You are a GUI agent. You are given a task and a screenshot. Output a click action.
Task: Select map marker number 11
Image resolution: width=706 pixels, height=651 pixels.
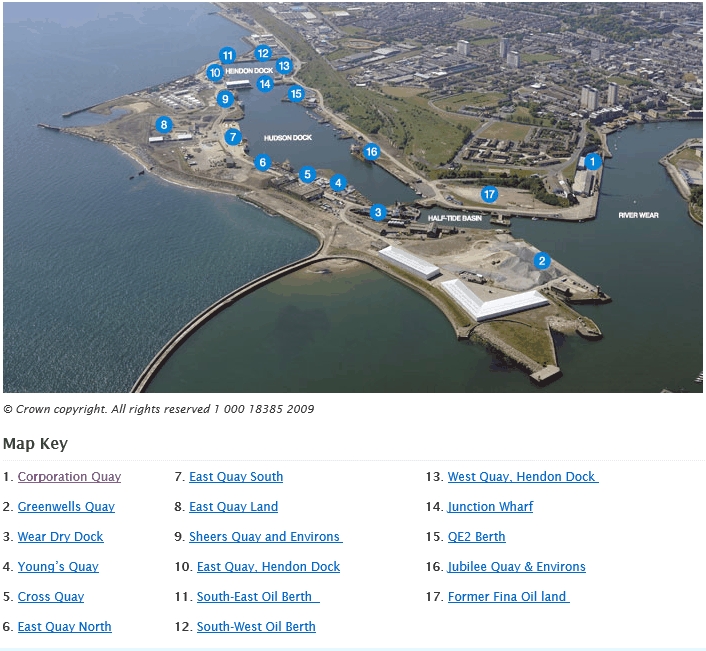tap(227, 55)
